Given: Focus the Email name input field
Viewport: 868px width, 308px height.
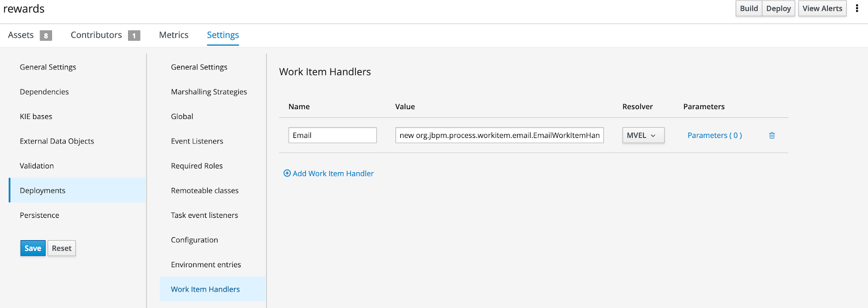Looking at the screenshot, I should [x=333, y=135].
